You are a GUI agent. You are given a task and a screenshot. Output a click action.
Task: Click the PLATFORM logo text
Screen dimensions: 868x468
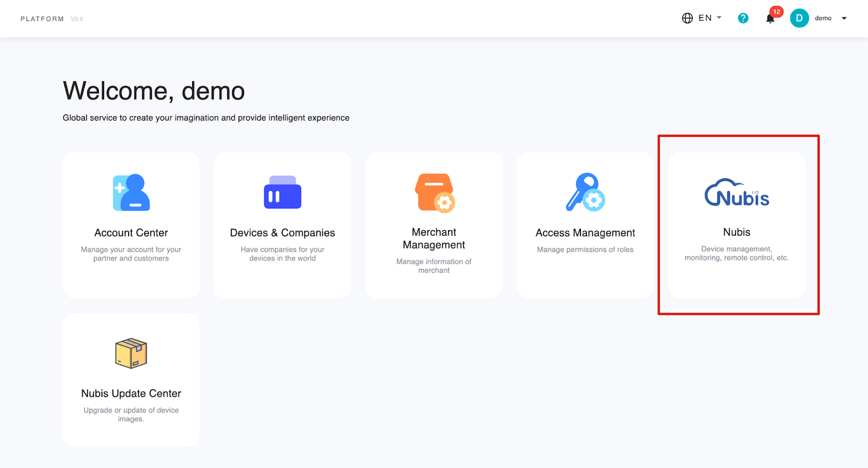42,19
